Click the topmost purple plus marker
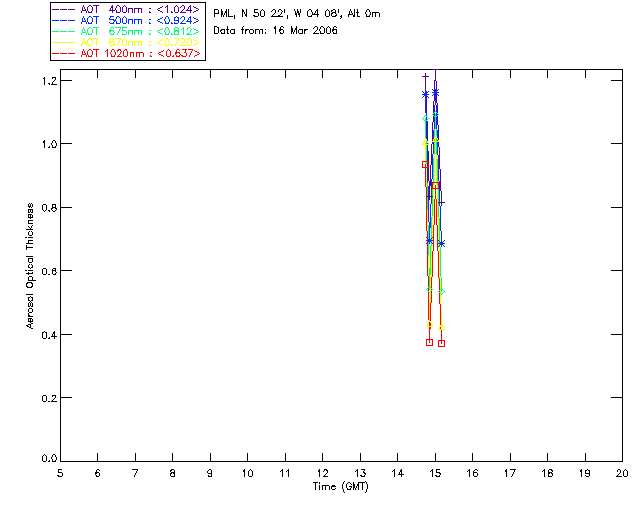Screen dimensions: 640x512 pyautogui.click(x=425, y=76)
